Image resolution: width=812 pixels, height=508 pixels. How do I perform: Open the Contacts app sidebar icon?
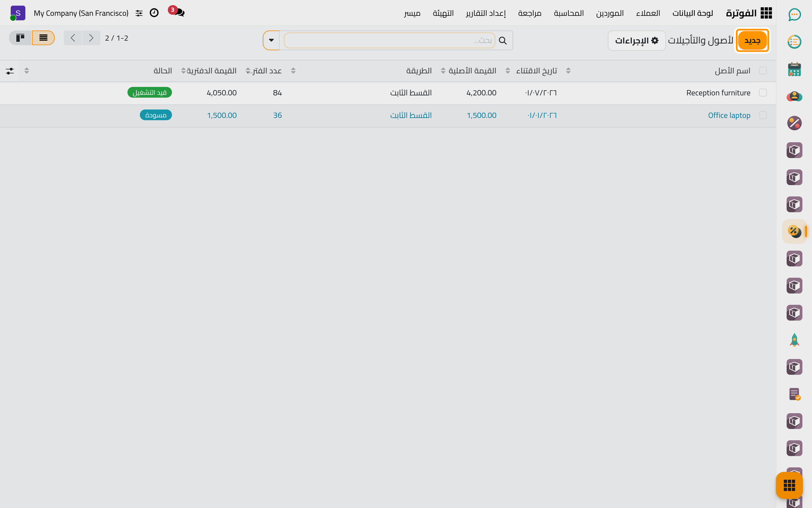click(x=794, y=96)
